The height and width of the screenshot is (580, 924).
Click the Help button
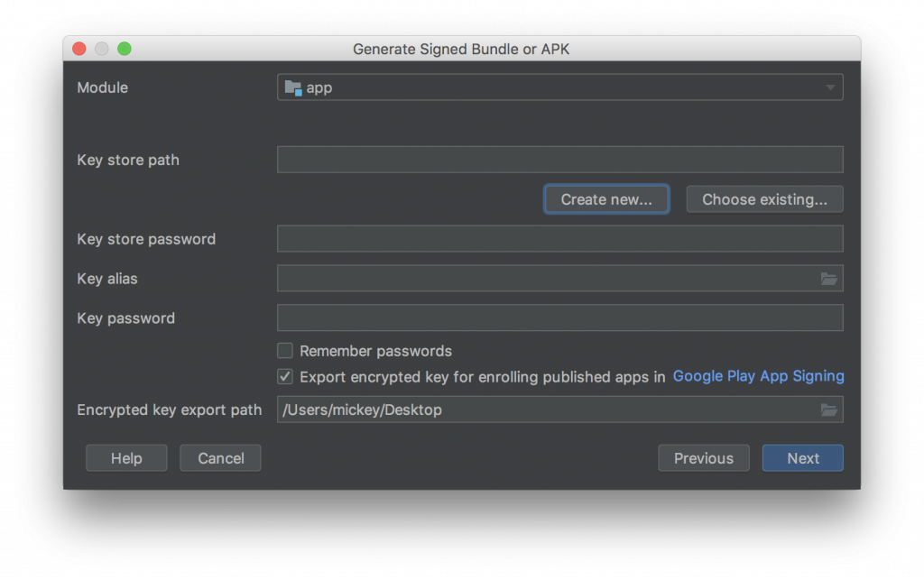click(126, 458)
